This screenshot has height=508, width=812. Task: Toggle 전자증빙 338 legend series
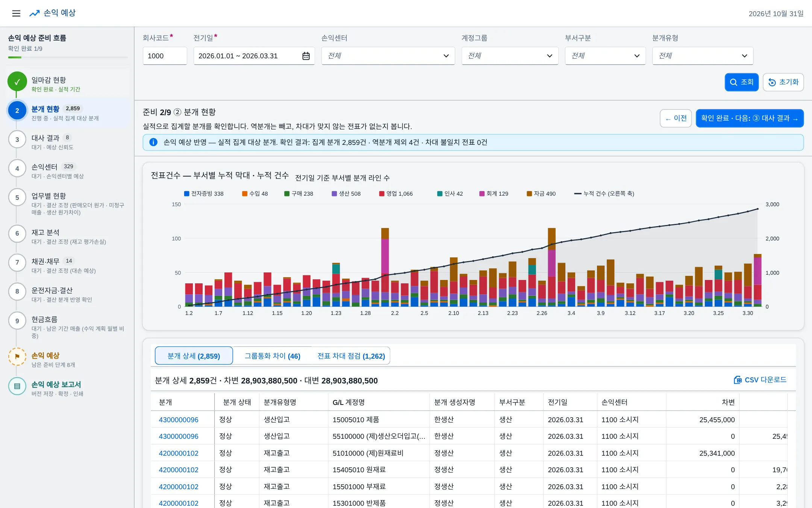coord(204,194)
